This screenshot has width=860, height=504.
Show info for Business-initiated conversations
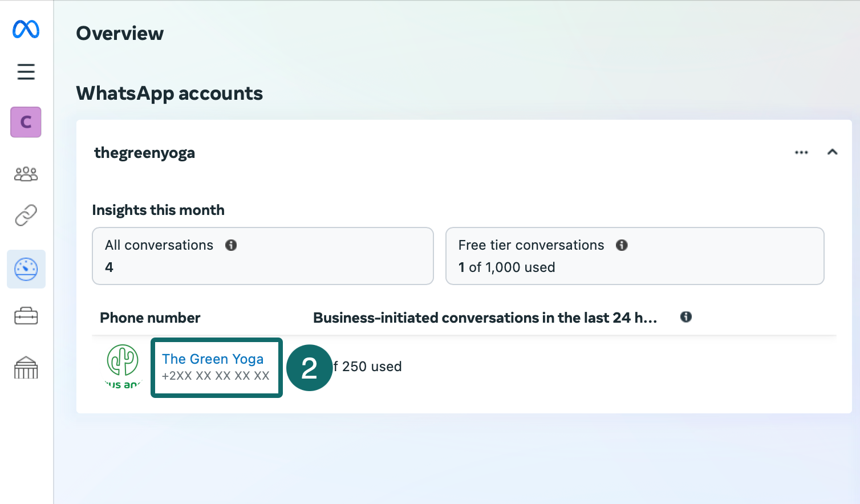pyautogui.click(x=686, y=317)
